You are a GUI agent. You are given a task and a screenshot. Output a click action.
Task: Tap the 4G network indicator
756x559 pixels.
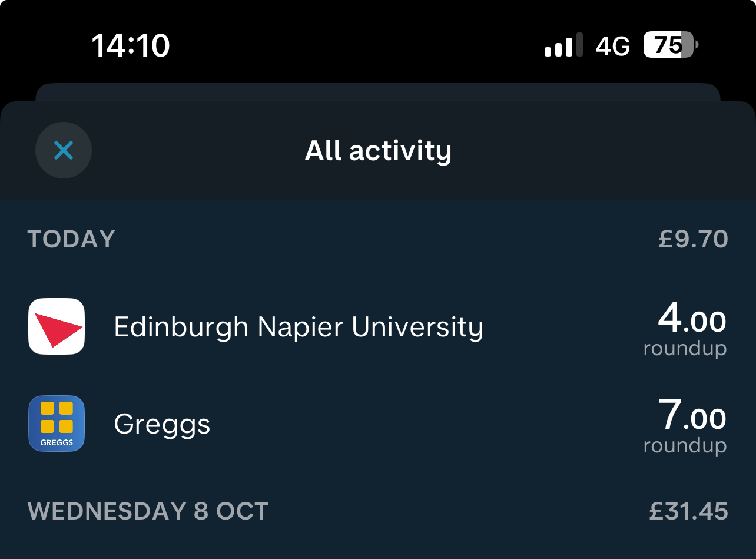[613, 45]
